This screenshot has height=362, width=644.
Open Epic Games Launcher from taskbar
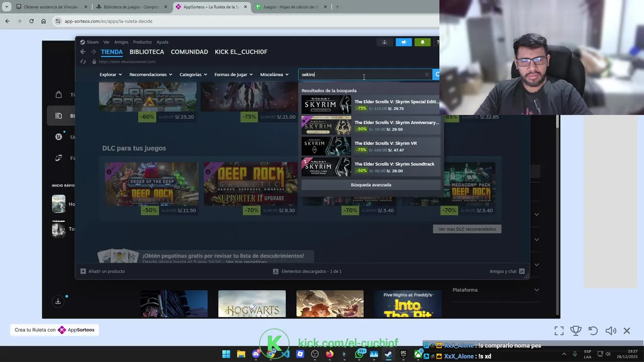tap(403, 354)
